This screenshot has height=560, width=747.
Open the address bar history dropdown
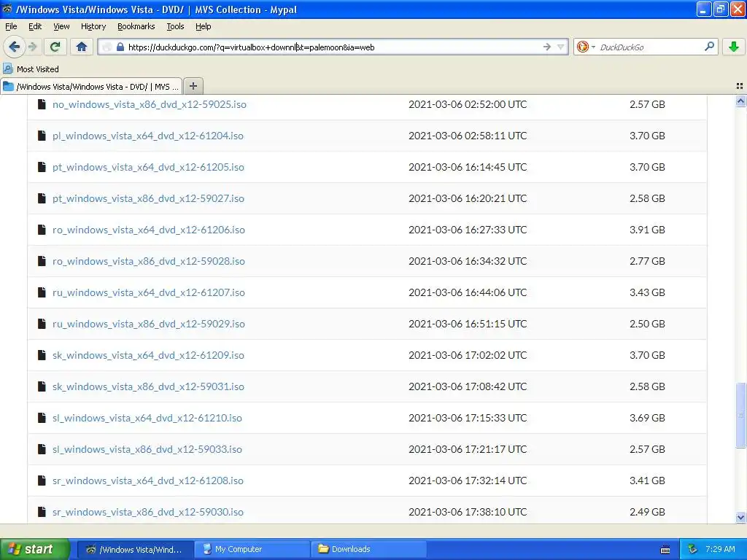coord(561,47)
